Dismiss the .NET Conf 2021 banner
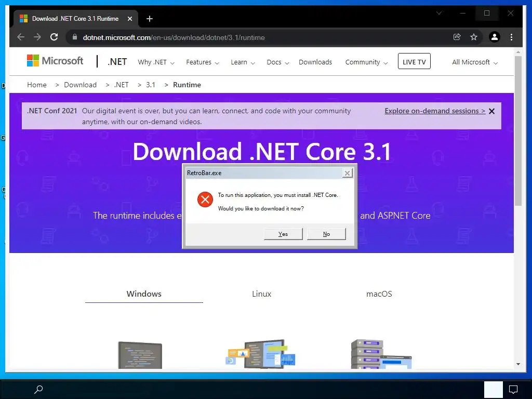The image size is (532, 399). [491, 111]
